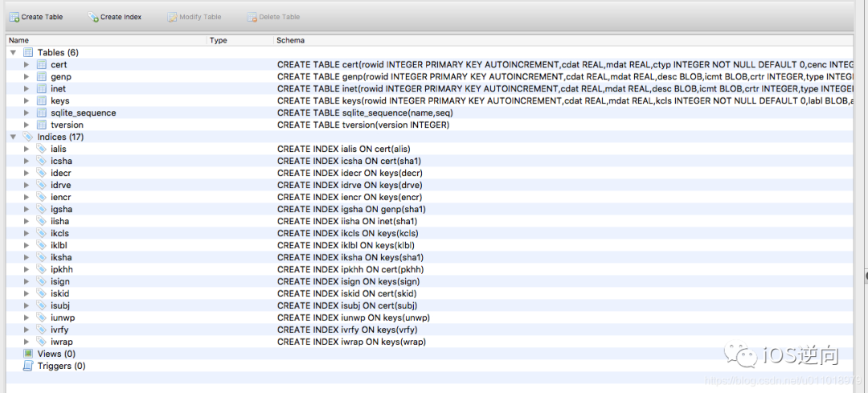This screenshot has width=868, height=393.
Task: Expand the iwrap index row
Action: [x=27, y=342]
